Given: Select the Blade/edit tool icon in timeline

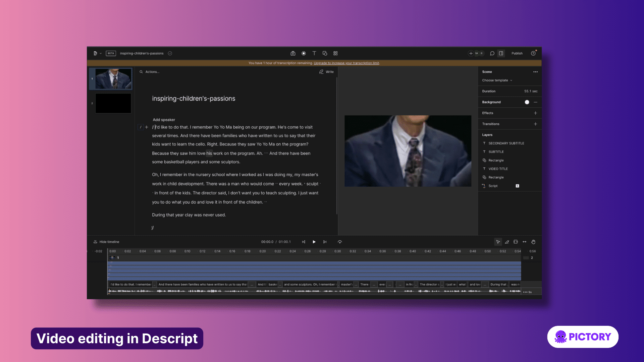Looking at the screenshot, I should pyautogui.click(x=507, y=242).
